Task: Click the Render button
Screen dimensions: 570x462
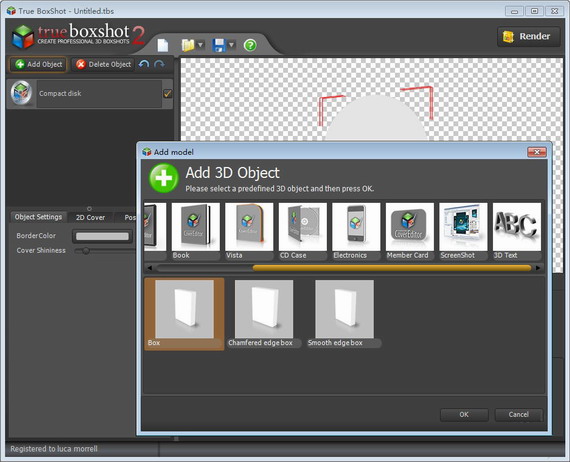Action: 528,37
